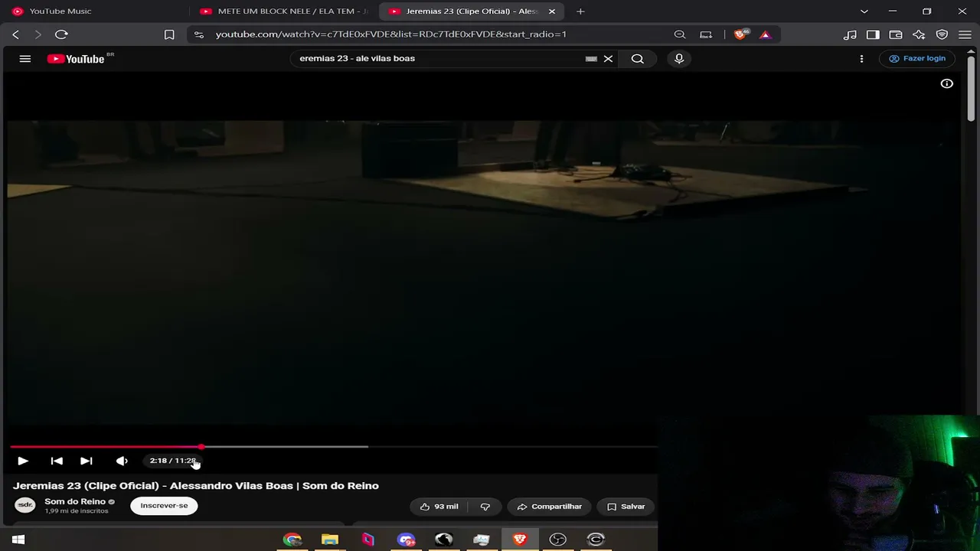Viewport: 980px width, 551px height.
Task: Open Discord from the taskbar
Action: point(406,540)
